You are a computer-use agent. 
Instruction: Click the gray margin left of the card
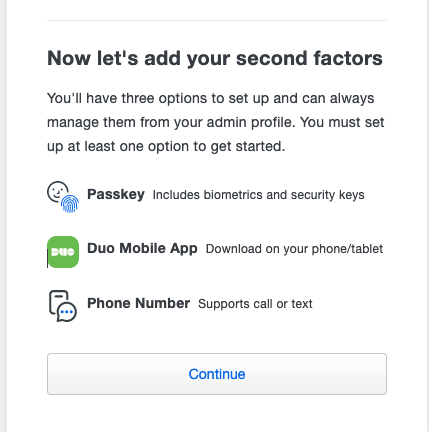(x=3, y=216)
